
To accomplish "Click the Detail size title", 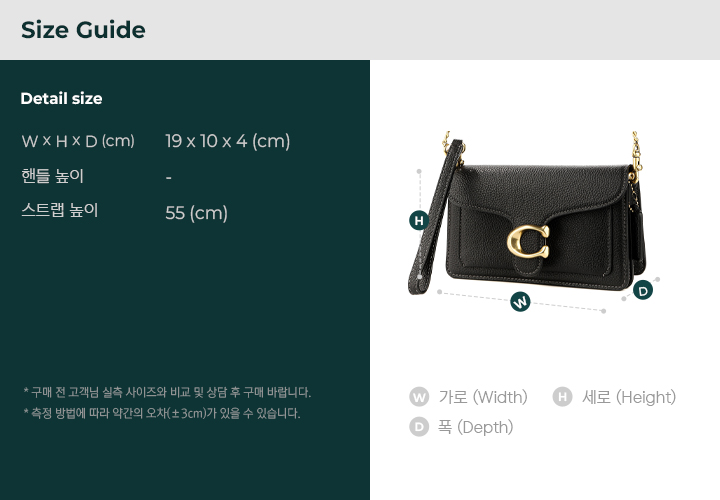I will point(62,98).
